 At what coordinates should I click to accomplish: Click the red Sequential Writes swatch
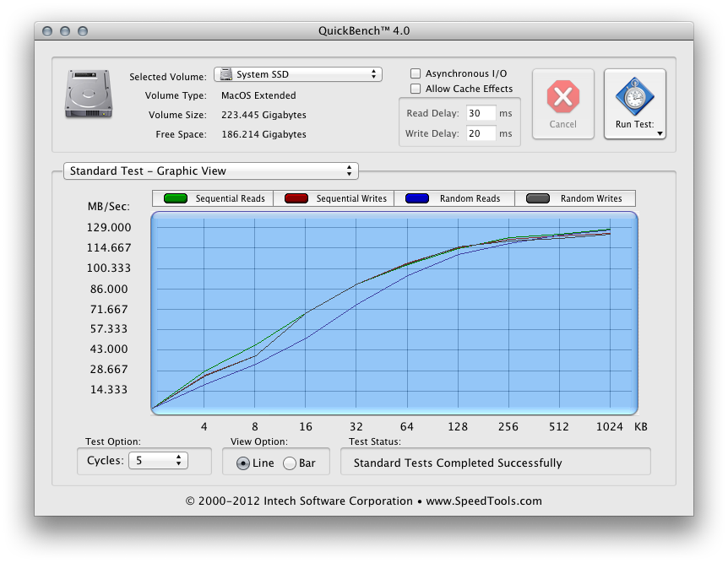click(296, 198)
